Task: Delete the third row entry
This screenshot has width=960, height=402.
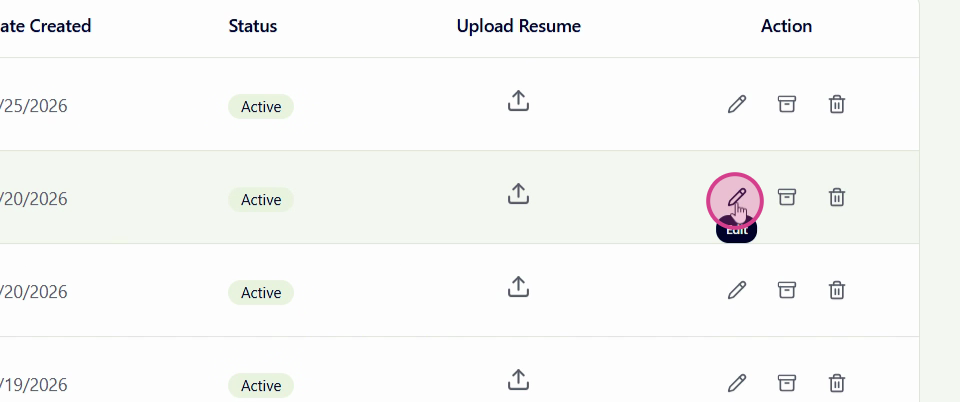Action: pyautogui.click(x=837, y=290)
